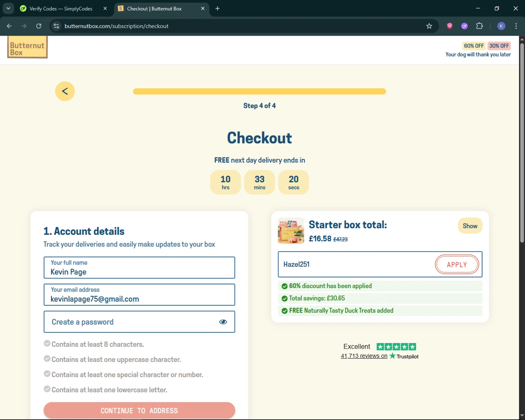Close the Checkout Butternut Box tab
525x420 pixels.
[x=203, y=8]
